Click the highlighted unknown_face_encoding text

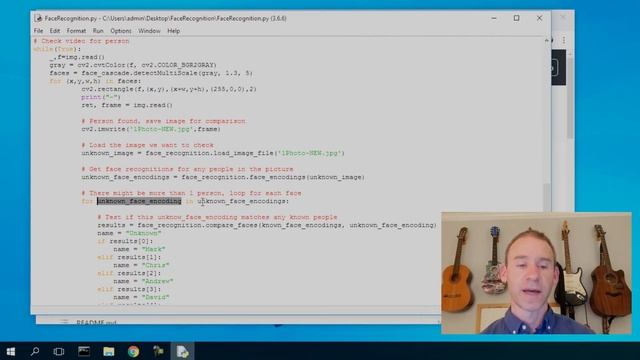point(139,201)
